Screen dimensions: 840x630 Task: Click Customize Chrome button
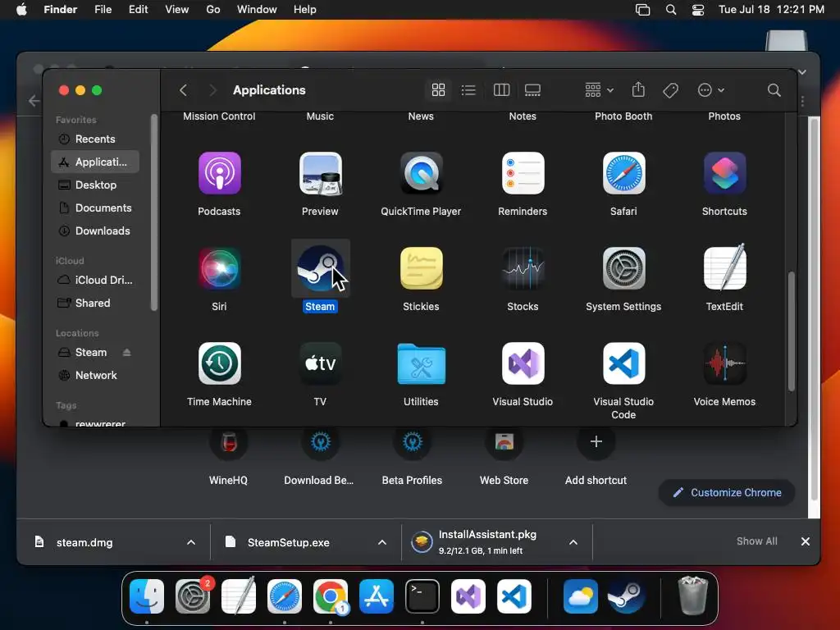click(x=727, y=492)
